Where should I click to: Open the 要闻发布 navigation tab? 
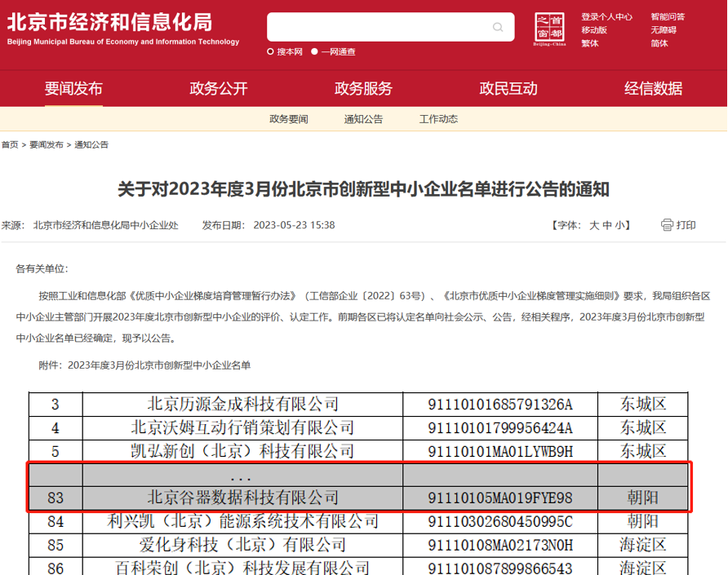click(x=73, y=89)
